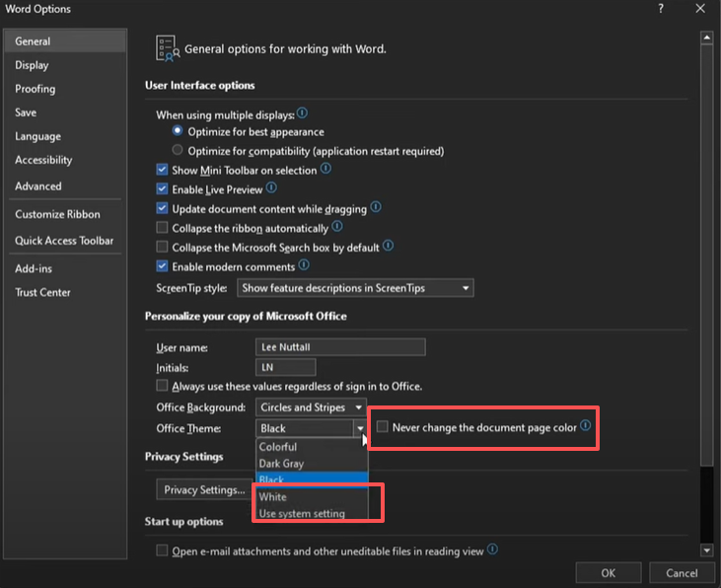Open the Advanced options category
The height and width of the screenshot is (588, 721).
[38, 186]
